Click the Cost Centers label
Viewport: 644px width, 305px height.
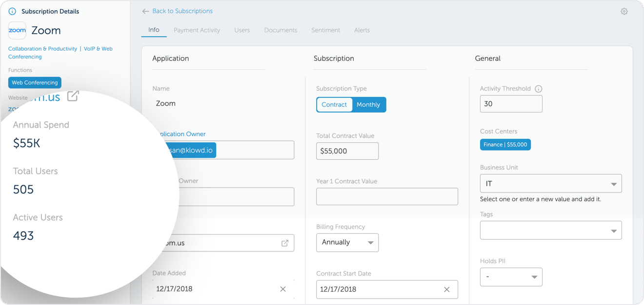point(499,132)
